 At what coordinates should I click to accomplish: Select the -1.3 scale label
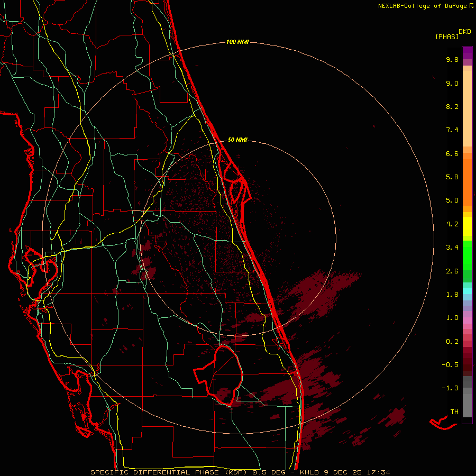pos(450,388)
